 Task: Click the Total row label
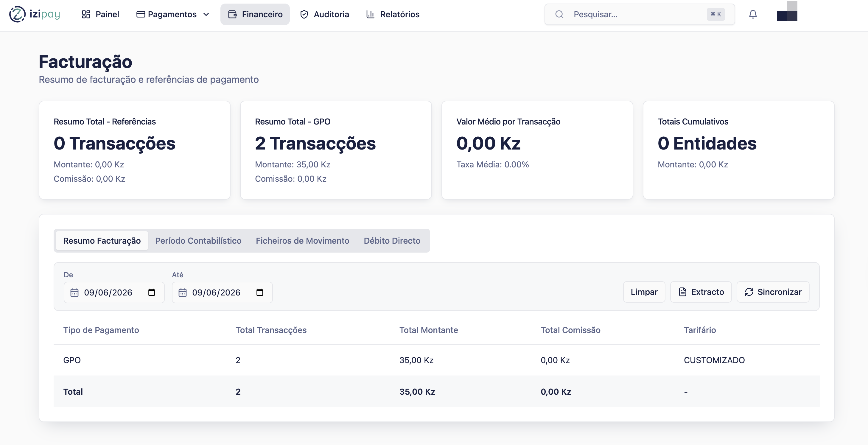73,392
